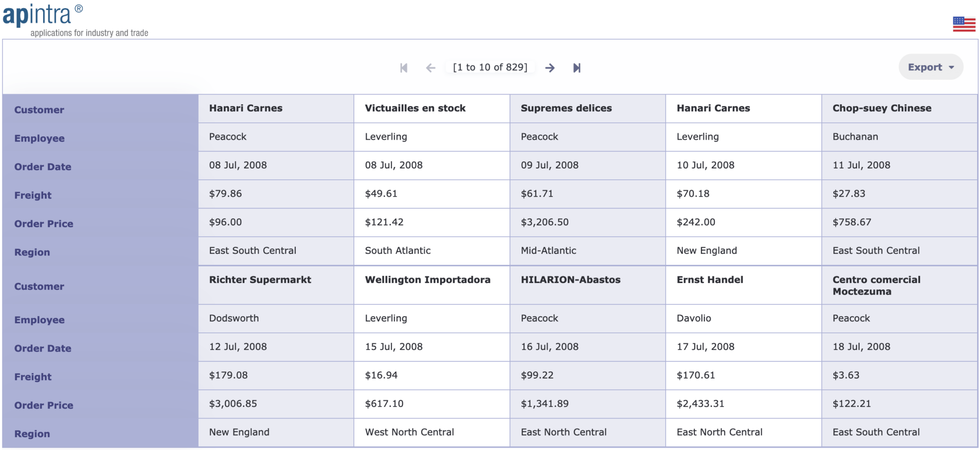Click order price $3,006.85

coord(233,404)
